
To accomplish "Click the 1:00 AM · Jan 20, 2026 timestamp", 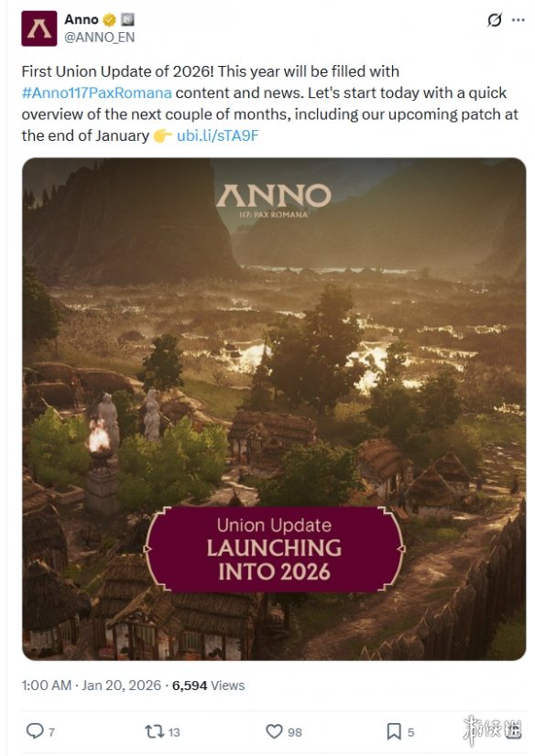I will tap(92, 686).
